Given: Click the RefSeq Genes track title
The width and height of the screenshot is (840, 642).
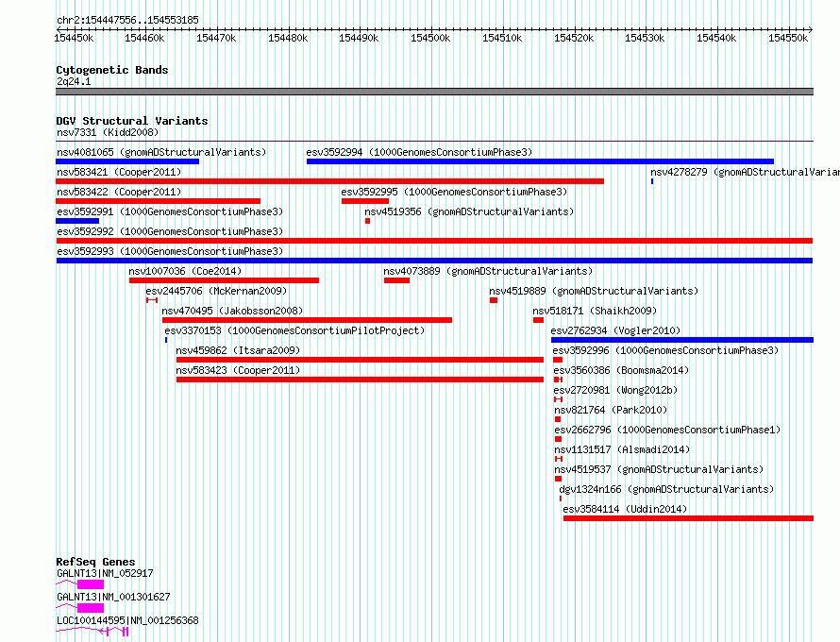Looking at the screenshot, I should [95, 562].
